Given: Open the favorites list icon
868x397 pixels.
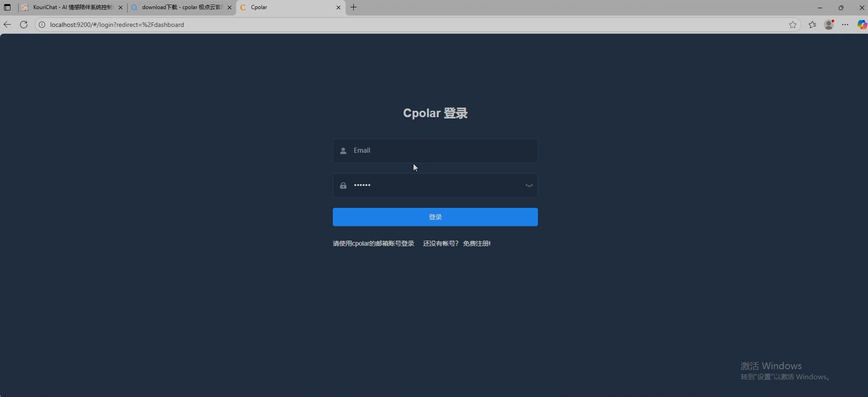Looking at the screenshot, I should click(812, 25).
